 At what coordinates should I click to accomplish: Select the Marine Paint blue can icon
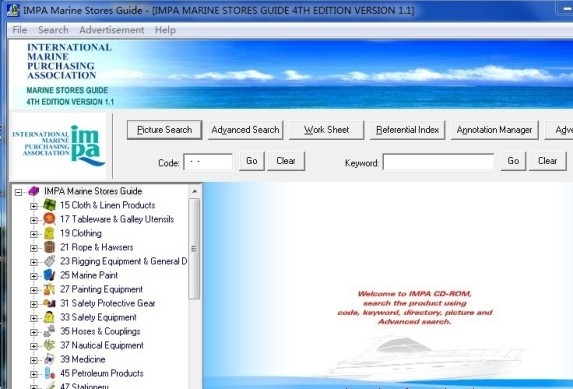(x=49, y=275)
